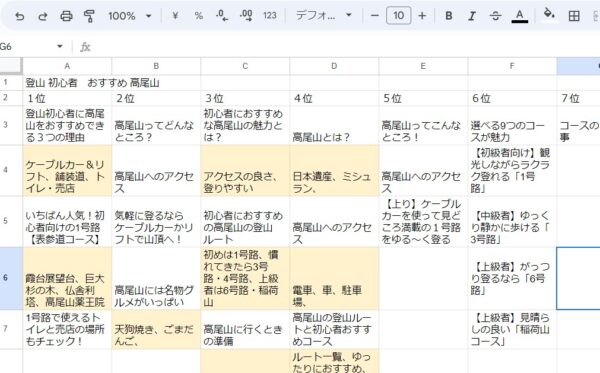
Task: Select column E header
Action: 423,66
